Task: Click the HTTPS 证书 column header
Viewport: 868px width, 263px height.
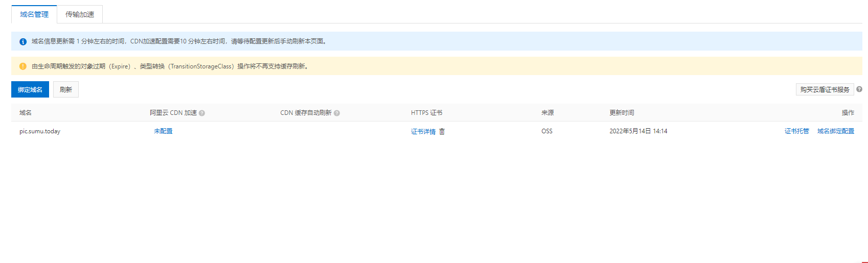Action: point(427,113)
